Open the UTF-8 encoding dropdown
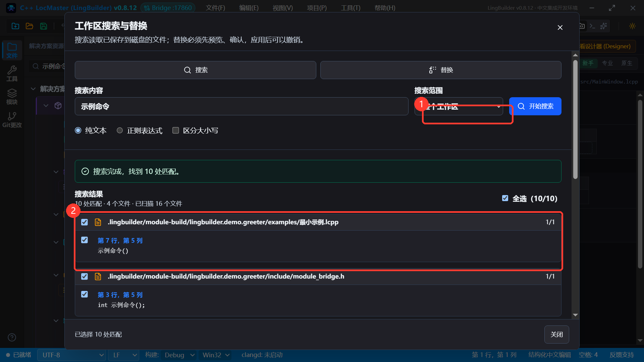The image size is (644, 362). click(x=72, y=355)
